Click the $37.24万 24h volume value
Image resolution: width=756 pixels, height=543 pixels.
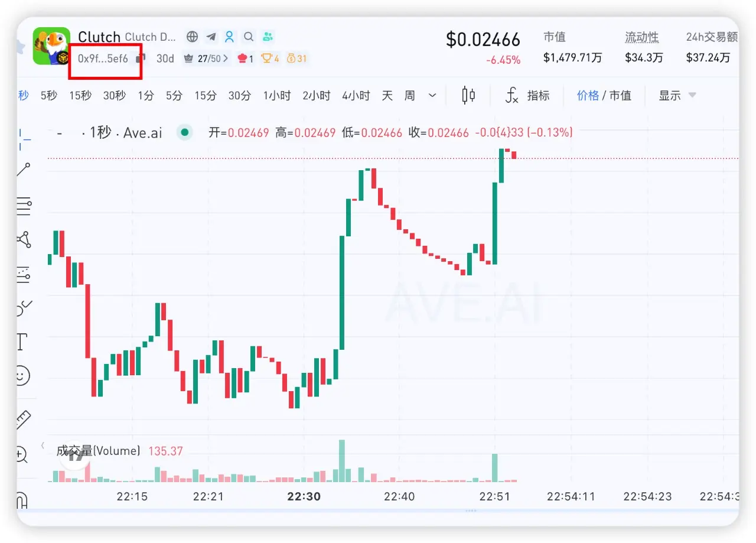tap(709, 58)
